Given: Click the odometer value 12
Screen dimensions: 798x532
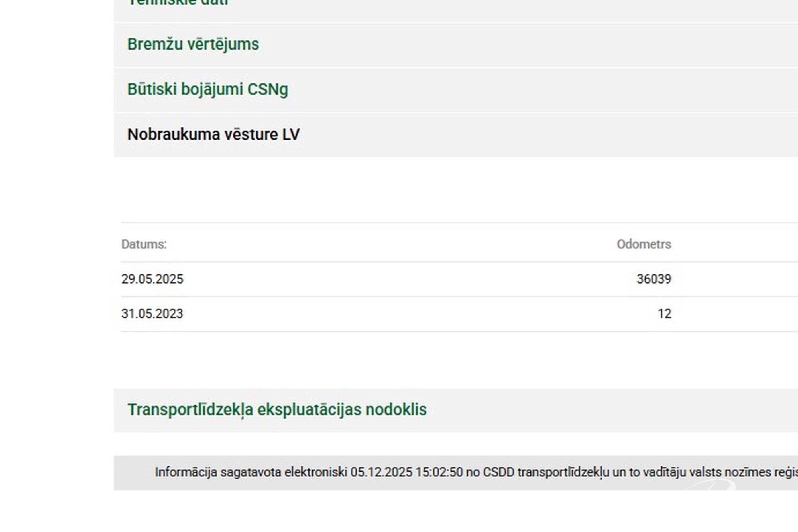Looking at the screenshot, I should pos(664,313).
